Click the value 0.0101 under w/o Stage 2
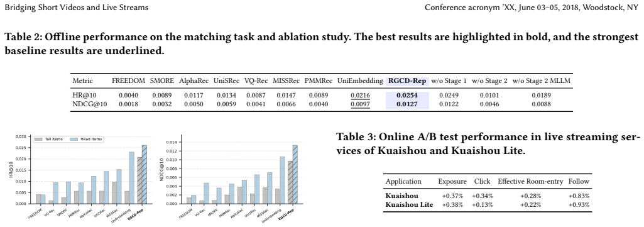This screenshot has width=644, height=227. click(x=489, y=96)
